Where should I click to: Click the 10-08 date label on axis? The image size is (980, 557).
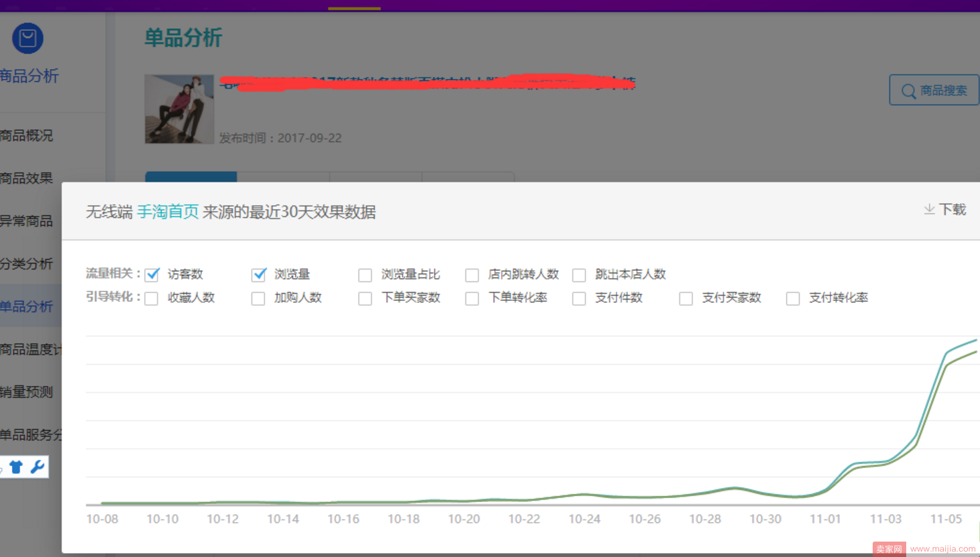pos(102,519)
